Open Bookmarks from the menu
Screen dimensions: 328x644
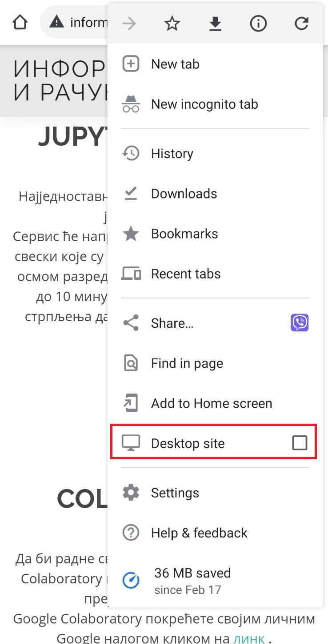coord(184,234)
